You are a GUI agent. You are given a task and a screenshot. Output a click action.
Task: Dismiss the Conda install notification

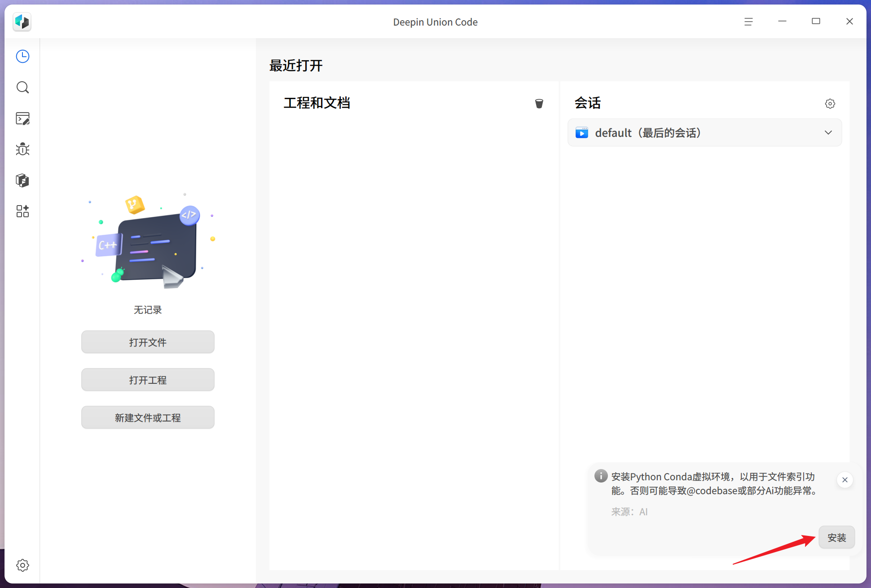pyautogui.click(x=845, y=480)
